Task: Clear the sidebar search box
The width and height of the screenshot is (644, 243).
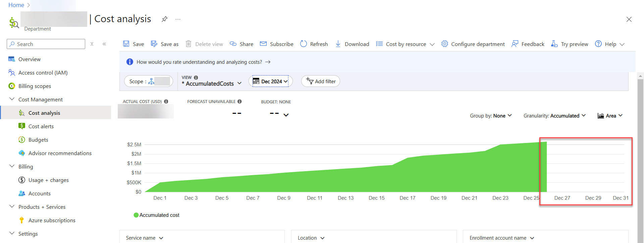Action: click(x=92, y=44)
